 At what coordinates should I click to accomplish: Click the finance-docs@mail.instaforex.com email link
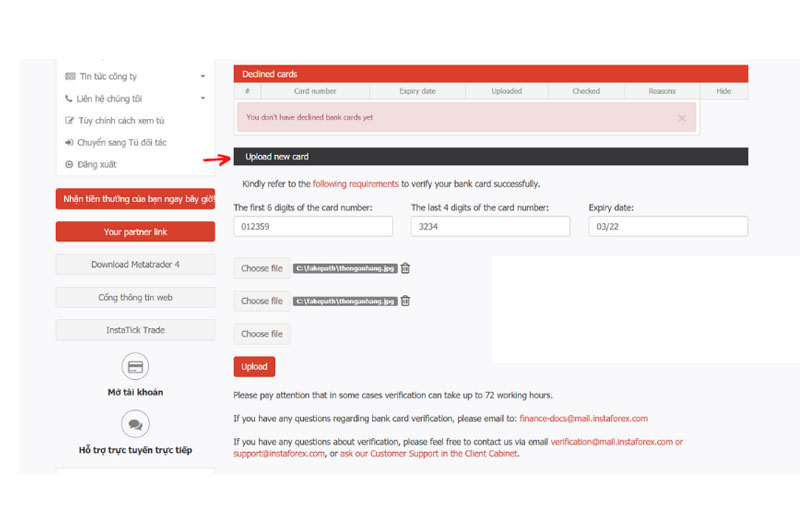tap(584, 418)
